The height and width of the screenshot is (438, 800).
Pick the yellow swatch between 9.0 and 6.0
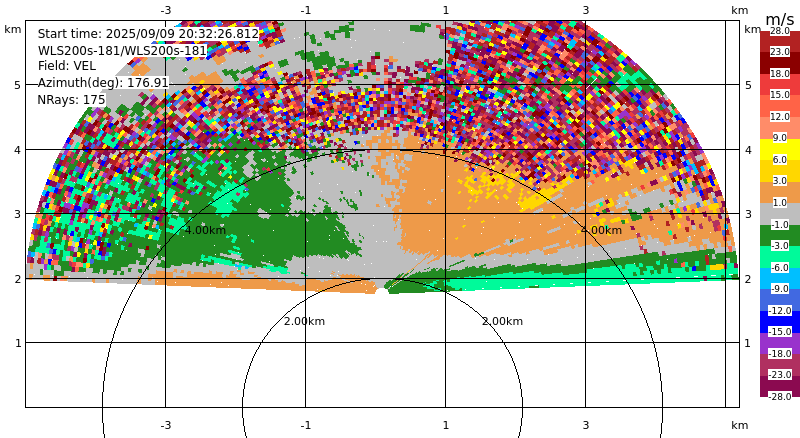click(x=780, y=149)
